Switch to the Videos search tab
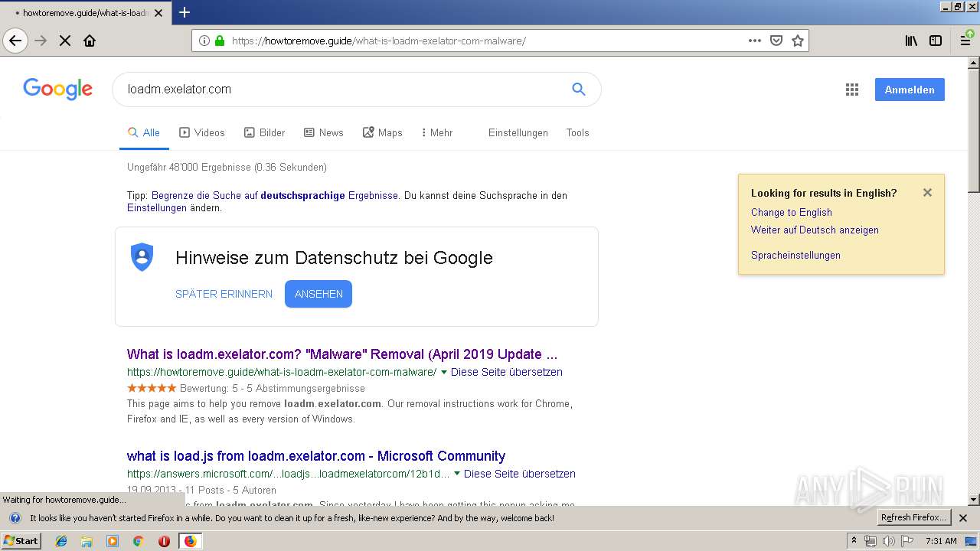The height and width of the screenshot is (551, 980). coord(202,133)
